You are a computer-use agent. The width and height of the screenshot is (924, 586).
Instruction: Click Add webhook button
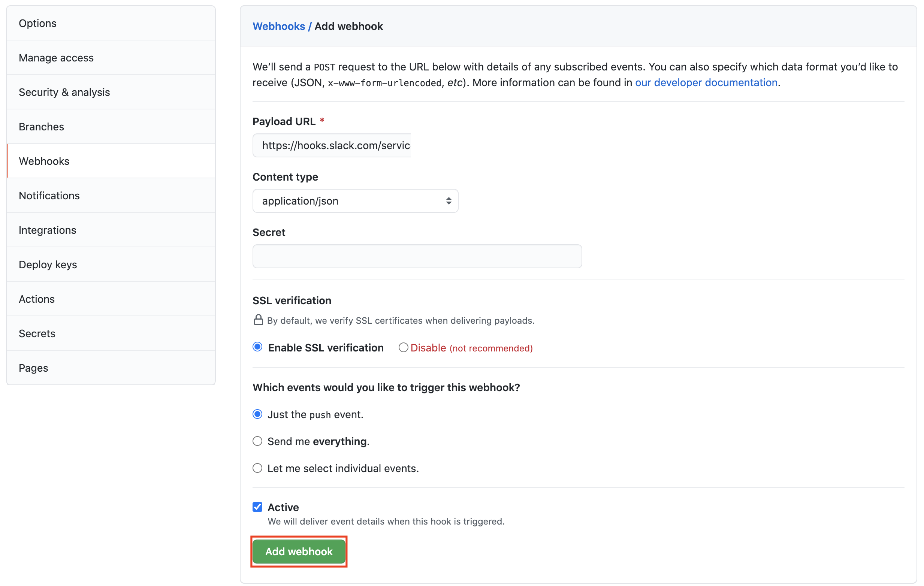298,551
